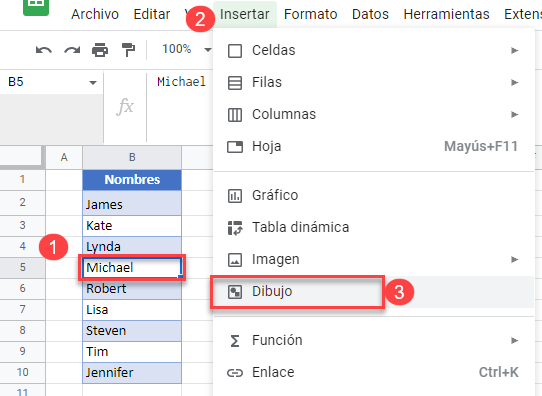Click the Función sigma icon

pos(235,341)
